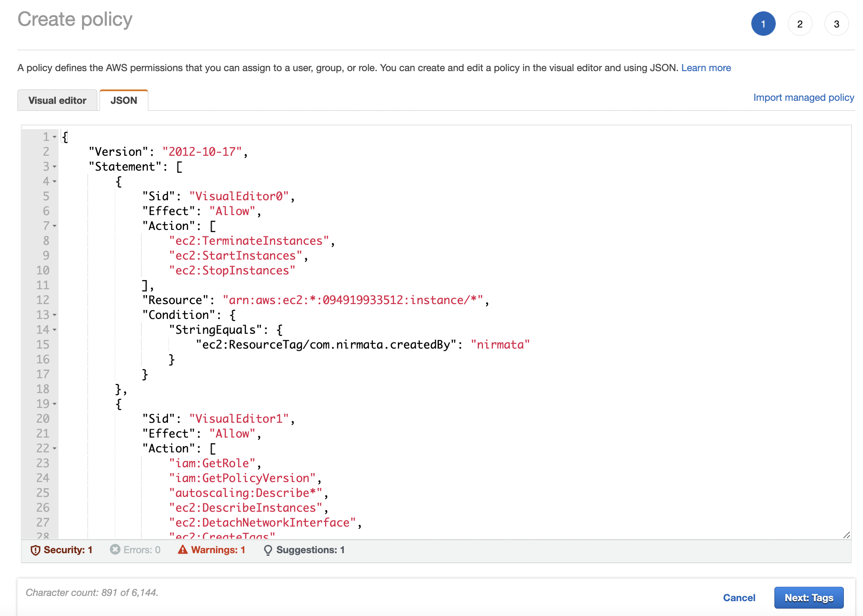Select step 3 circle indicator
Image resolution: width=863 pixels, height=616 pixels.
[x=836, y=24]
